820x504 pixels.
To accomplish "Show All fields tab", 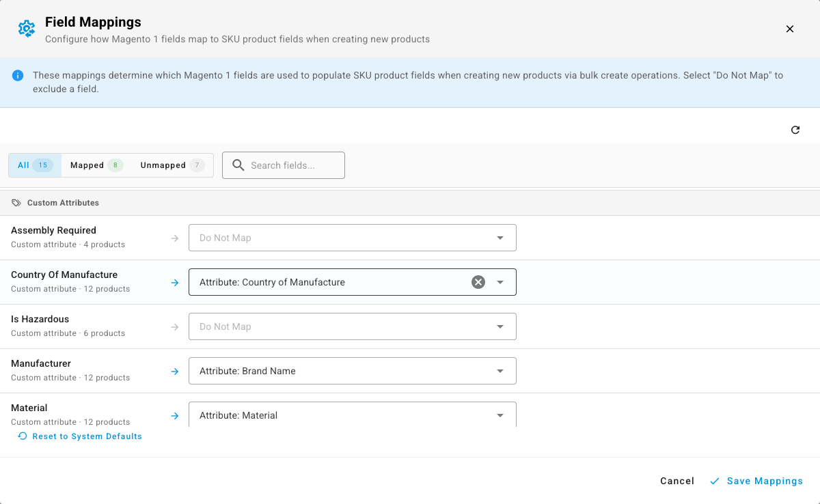I will pyautogui.click(x=35, y=165).
